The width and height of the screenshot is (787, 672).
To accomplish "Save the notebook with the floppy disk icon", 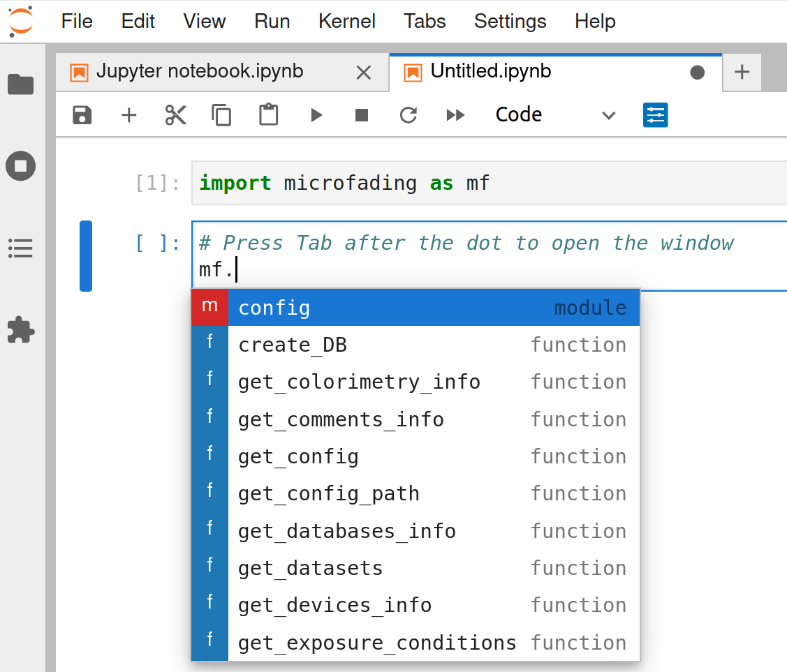I will point(82,115).
